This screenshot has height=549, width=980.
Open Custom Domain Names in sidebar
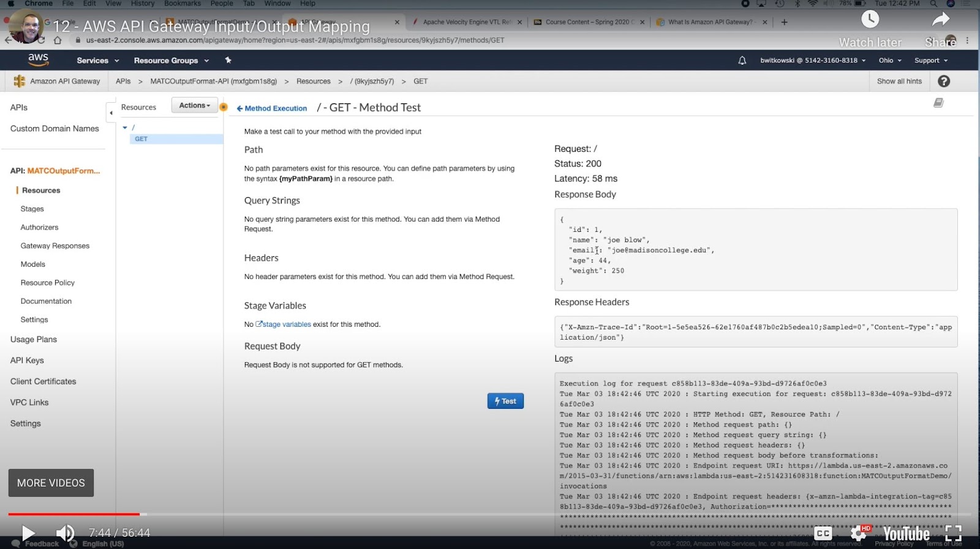[55, 129]
